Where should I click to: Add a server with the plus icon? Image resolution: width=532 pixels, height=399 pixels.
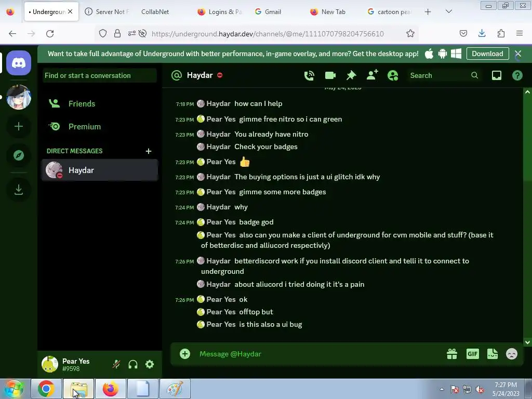[x=19, y=127]
